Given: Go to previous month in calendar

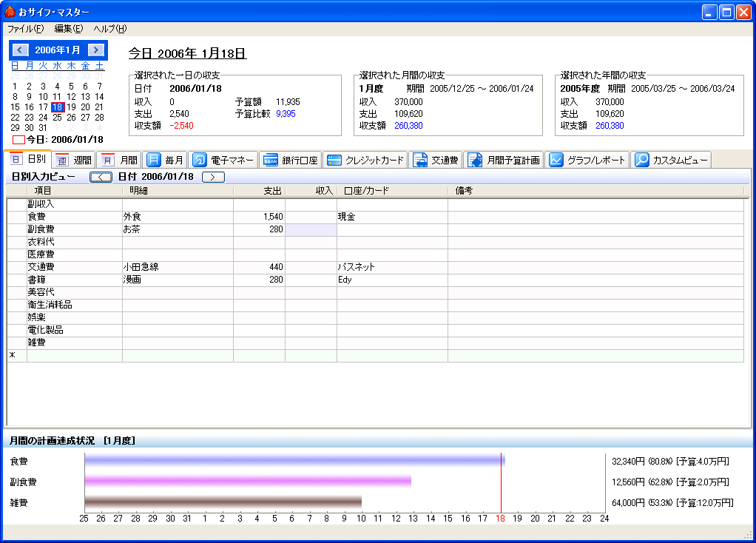Looking at the screenshot, I should (x=20, y=50).
